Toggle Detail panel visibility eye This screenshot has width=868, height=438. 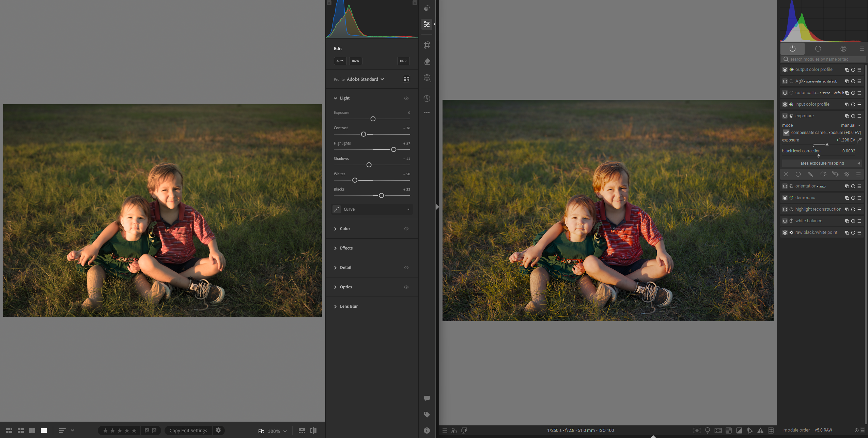[406, 268]
